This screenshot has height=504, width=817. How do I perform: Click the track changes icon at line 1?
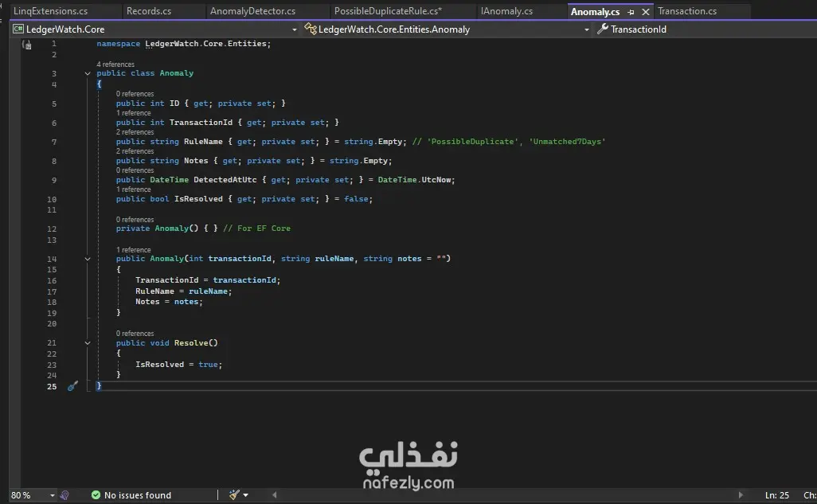[26, 45]
